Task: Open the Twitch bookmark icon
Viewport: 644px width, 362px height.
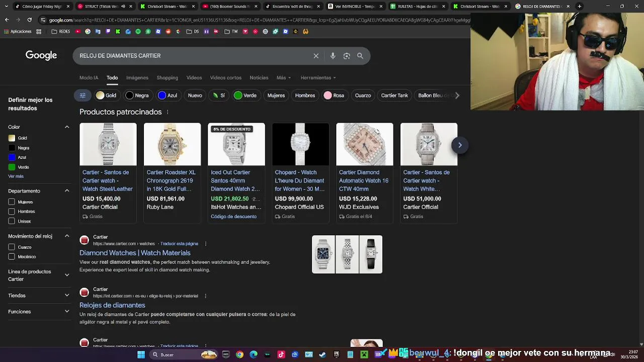Action: coord(108,31)
